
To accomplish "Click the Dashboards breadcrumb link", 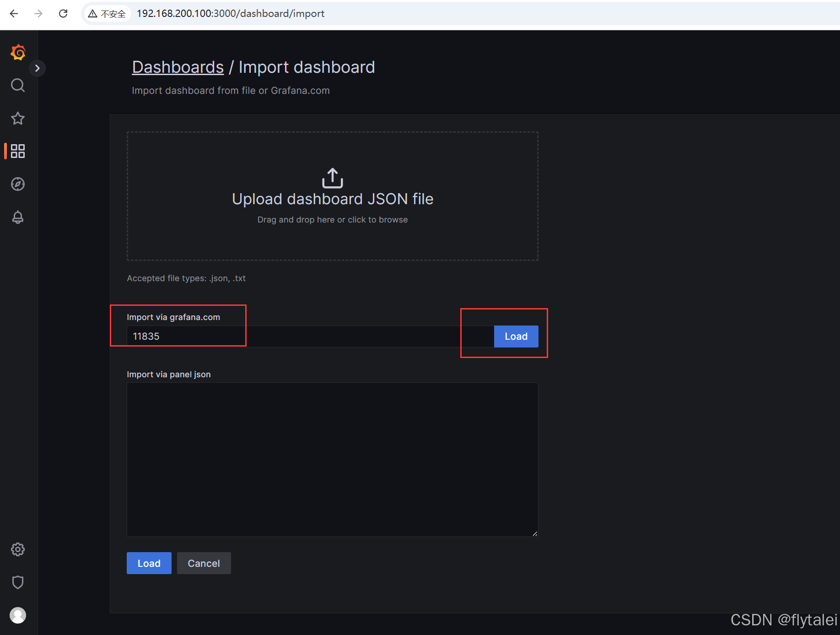I will click(x=178, y=67).
